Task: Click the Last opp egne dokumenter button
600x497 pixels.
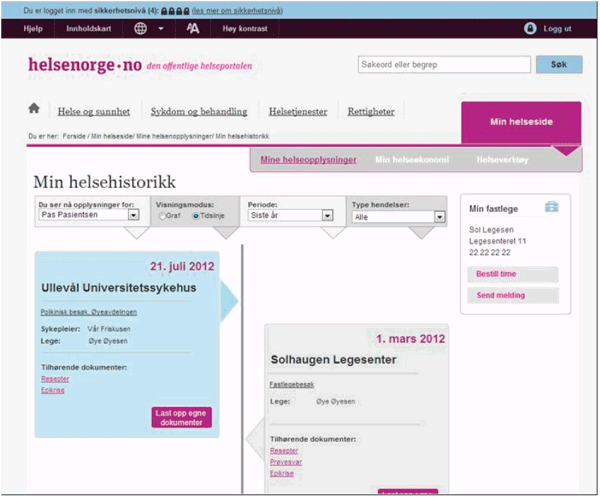Action: [x=181, y=417]
